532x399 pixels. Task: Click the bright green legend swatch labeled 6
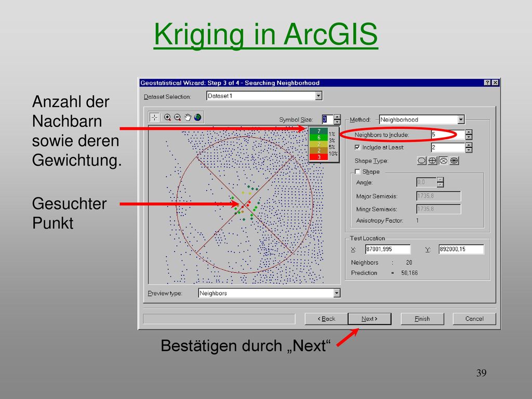pos(318,137)
